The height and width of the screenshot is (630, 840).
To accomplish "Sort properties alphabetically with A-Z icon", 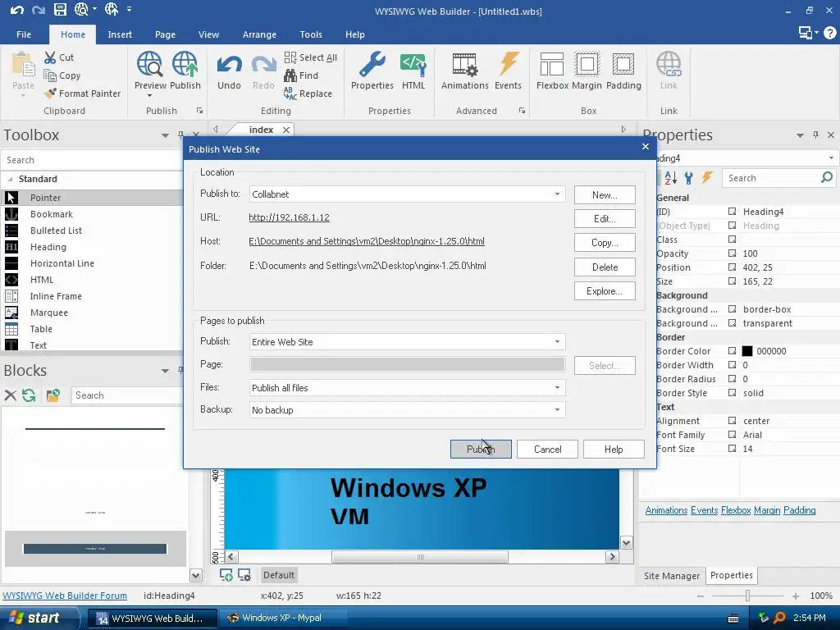I will (670, 177).
